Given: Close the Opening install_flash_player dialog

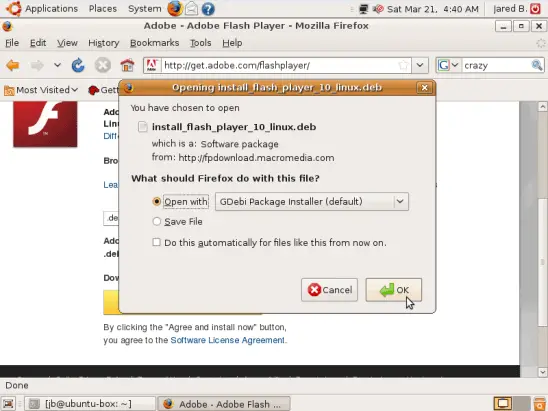Looking at the screenshot, I should (x=424, y=88).
